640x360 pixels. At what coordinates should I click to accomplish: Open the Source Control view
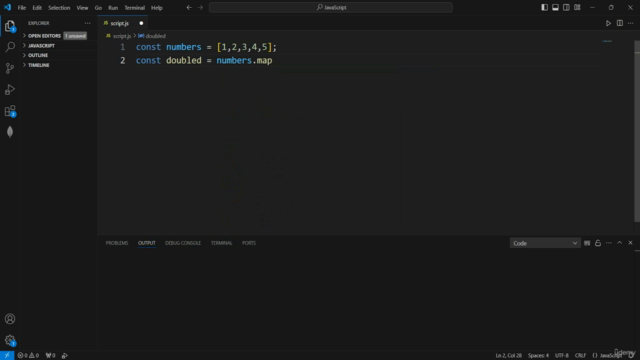coord(10,68)
